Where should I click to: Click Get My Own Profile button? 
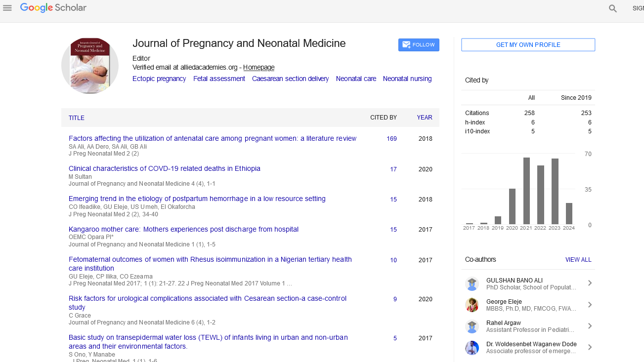(x=528, y=45)
